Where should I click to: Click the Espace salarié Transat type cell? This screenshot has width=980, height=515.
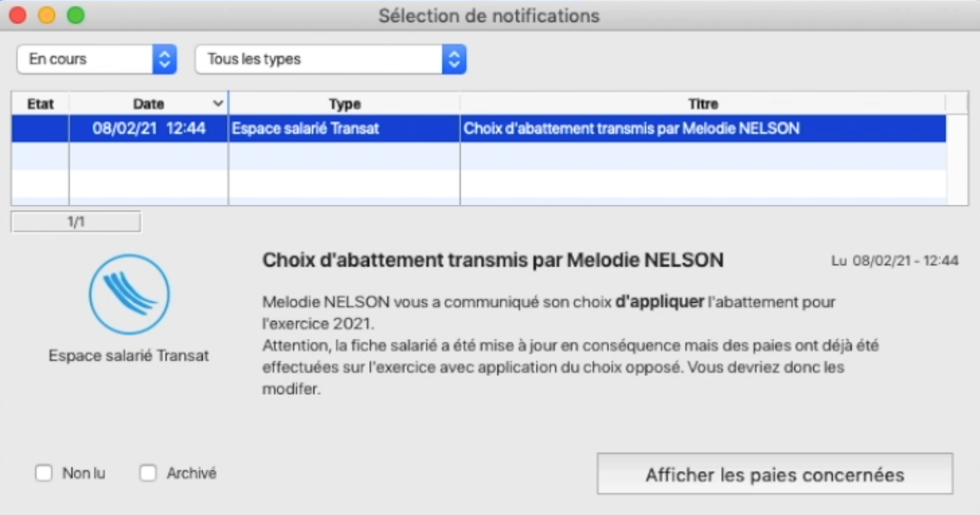pos(345,128)
